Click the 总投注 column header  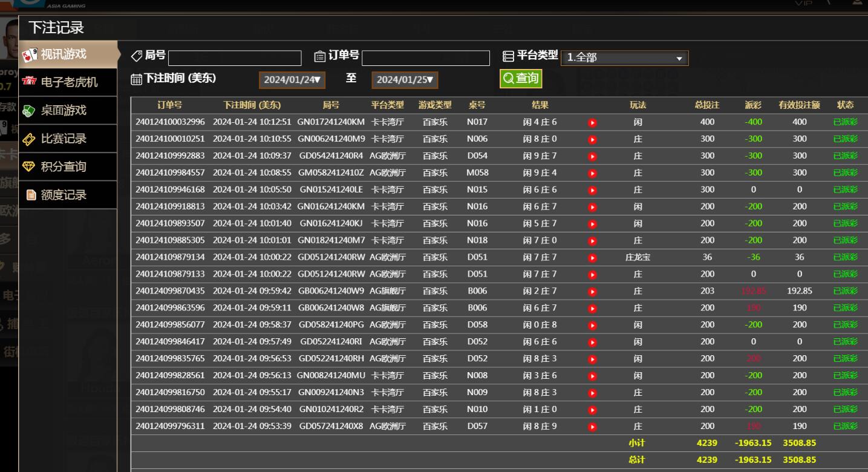(x=707, y=105)
